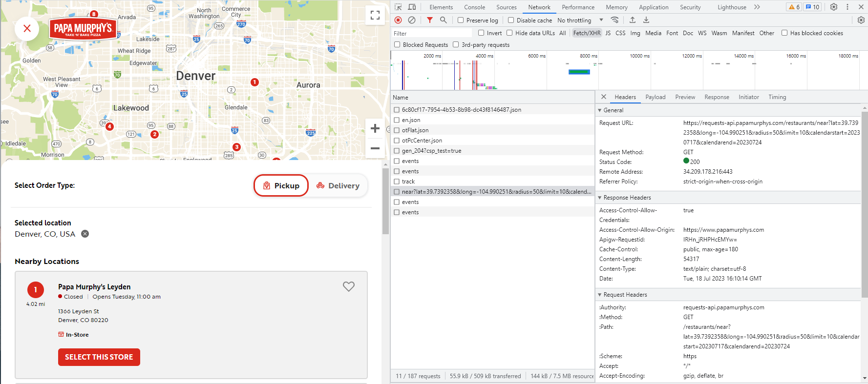Select Pickup order type

[x=281, y=185]
